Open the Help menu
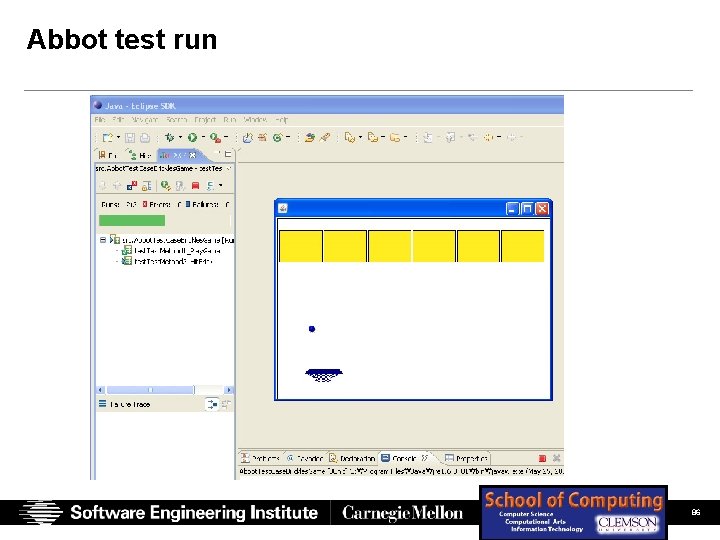 pyautogui.click(x=281, y=120)
